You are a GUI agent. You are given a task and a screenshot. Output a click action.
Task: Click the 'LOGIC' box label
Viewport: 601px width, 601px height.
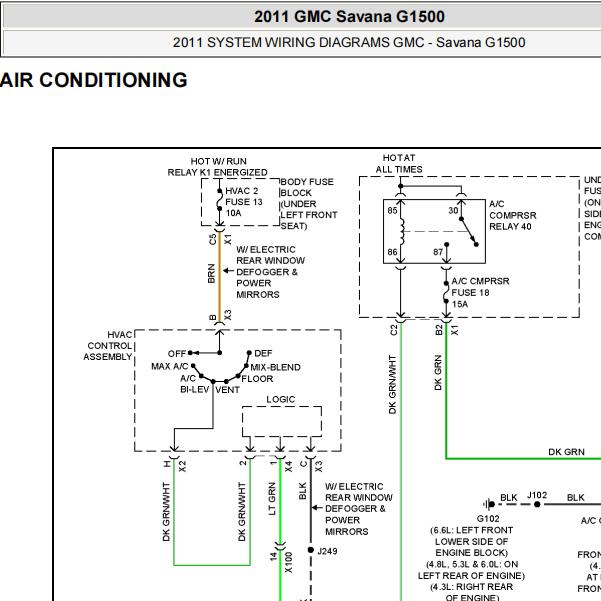click(x=281, y=399)
